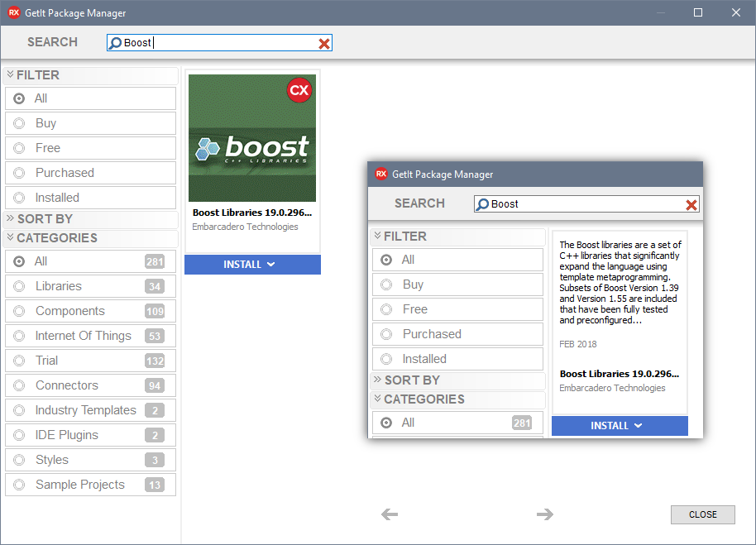This screenshot has height=545, width=756.
Task: Select the Installed filter option
Action: 91,198
